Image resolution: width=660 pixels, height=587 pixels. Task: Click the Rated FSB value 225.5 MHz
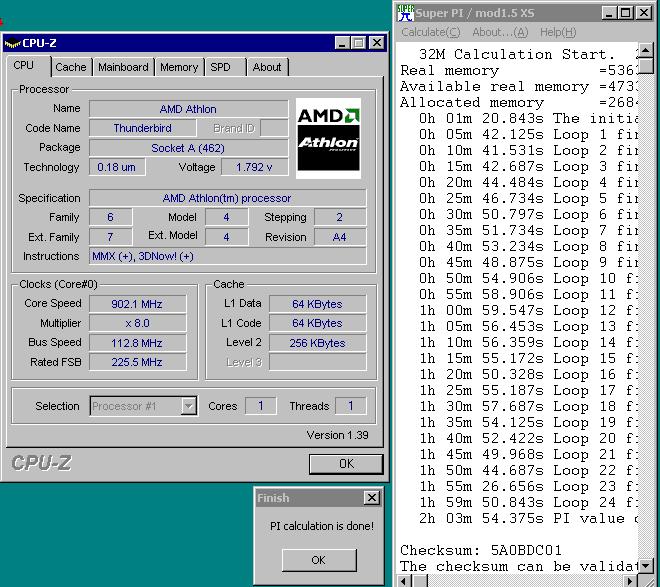coord(137,362)
